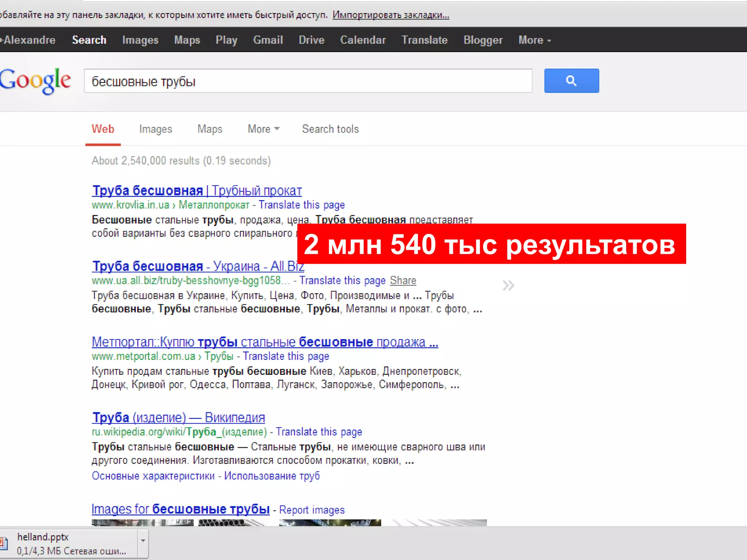Click Translate this page for Wikipedia result
Image resolution: width=747 pixels, height=560 pixels.
319,432
